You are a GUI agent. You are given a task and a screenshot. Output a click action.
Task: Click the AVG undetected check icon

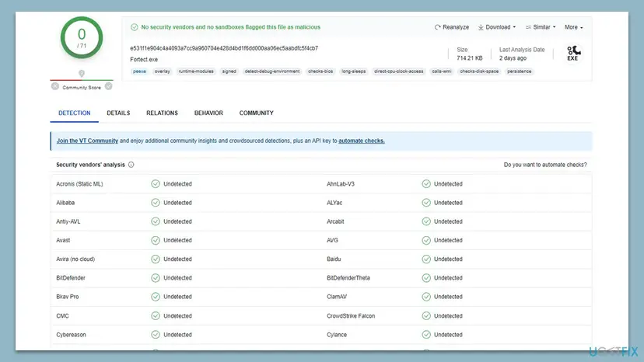pyautogui.click(x=426, y=241)
